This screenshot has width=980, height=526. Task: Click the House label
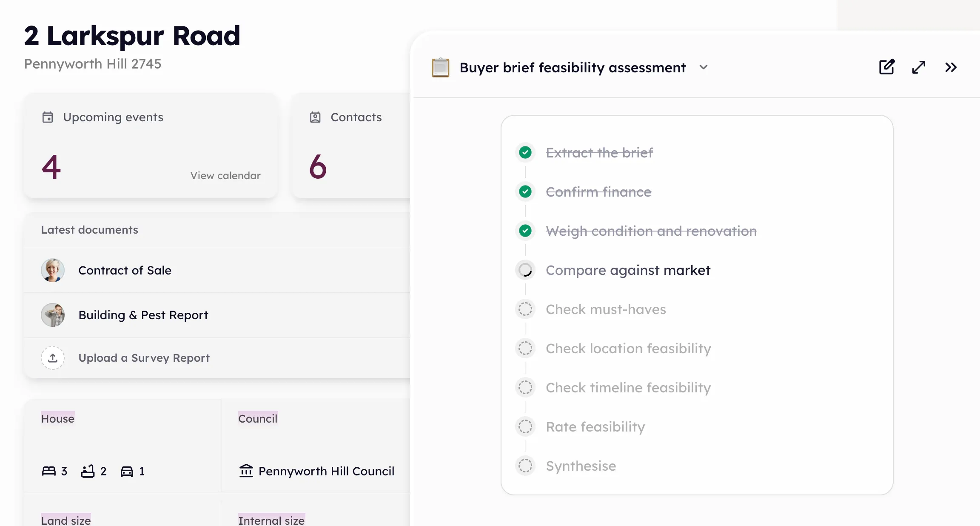(58, 419)
